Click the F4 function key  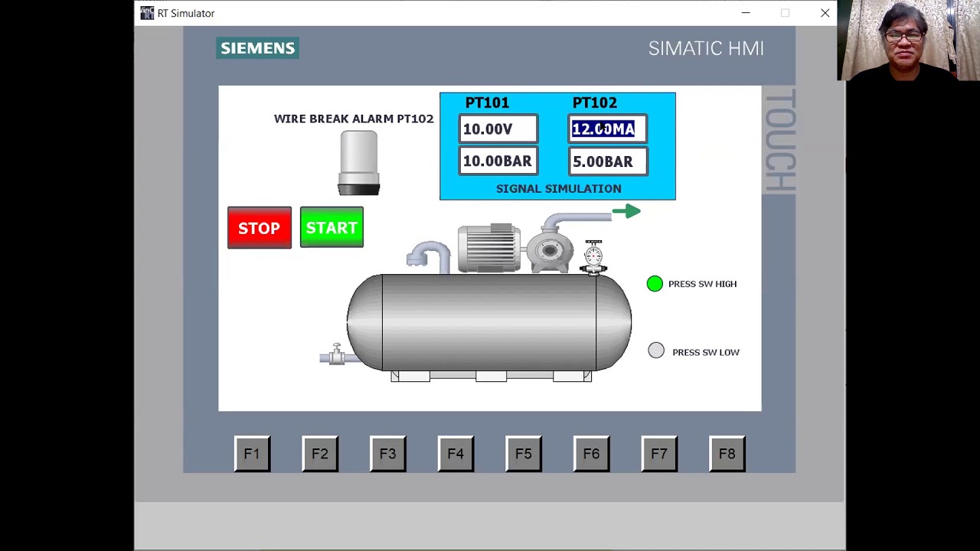(456, 454)
